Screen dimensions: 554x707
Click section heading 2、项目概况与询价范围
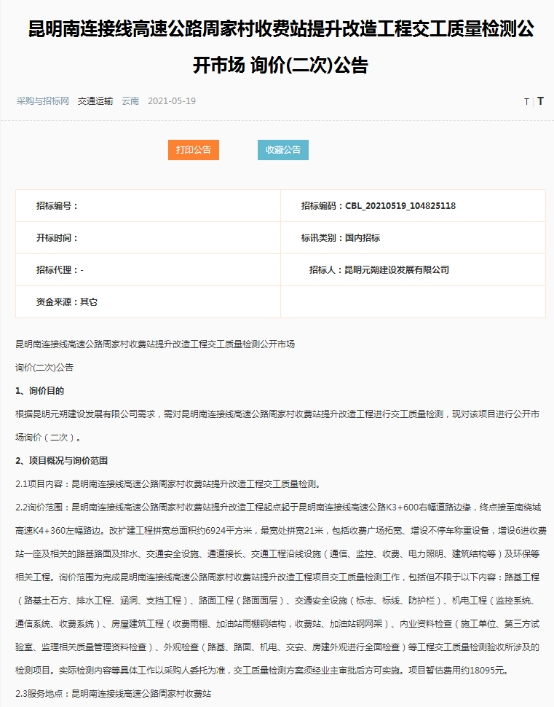[62, 461]
